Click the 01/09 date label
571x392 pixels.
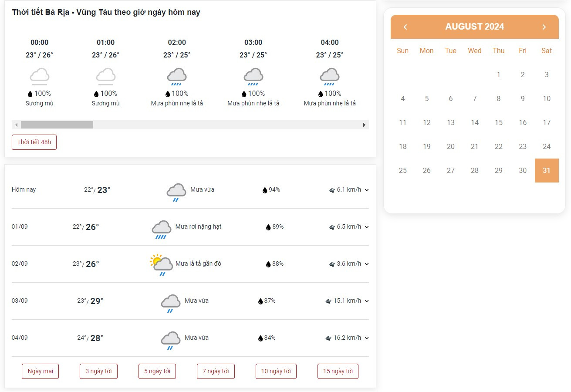click(20, 226)
